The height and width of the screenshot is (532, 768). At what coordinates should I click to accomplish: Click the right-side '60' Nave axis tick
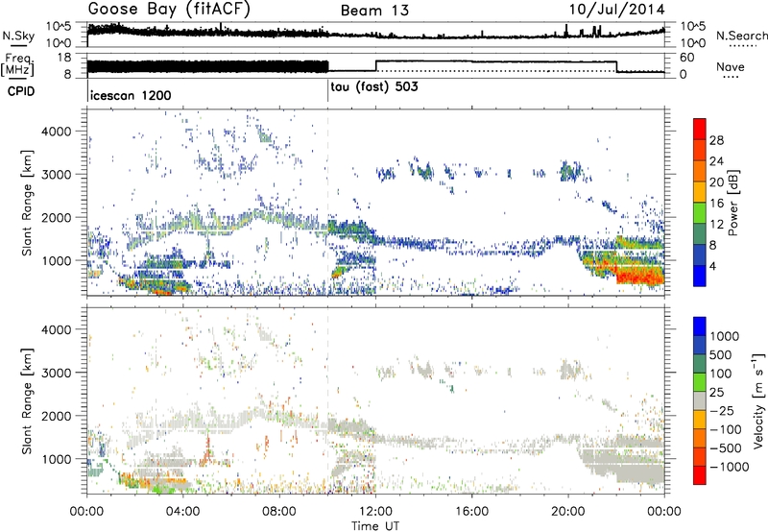(687, 58)
